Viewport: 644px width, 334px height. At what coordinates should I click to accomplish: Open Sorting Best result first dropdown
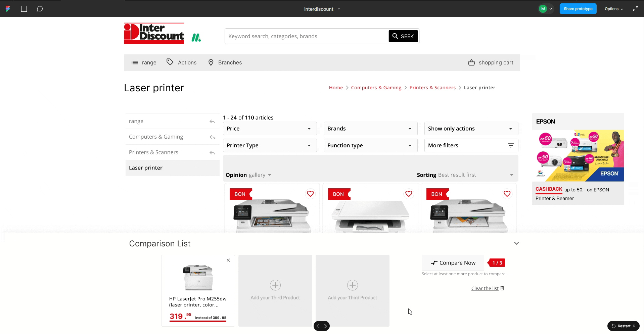point(465,175)
